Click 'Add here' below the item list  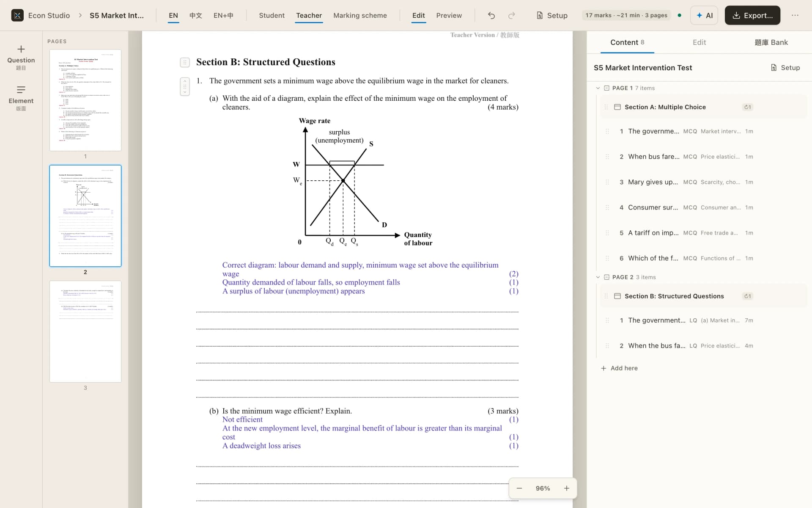(619, 368)
